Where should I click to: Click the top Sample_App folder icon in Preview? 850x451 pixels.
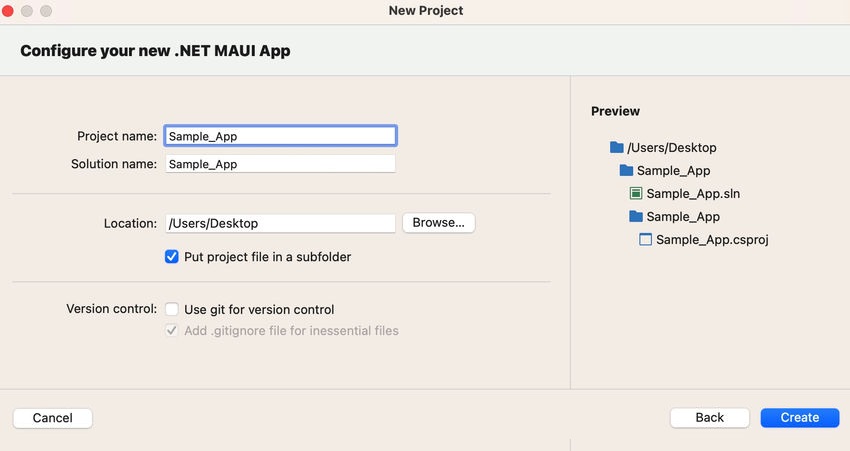click(x=627, y=171)
